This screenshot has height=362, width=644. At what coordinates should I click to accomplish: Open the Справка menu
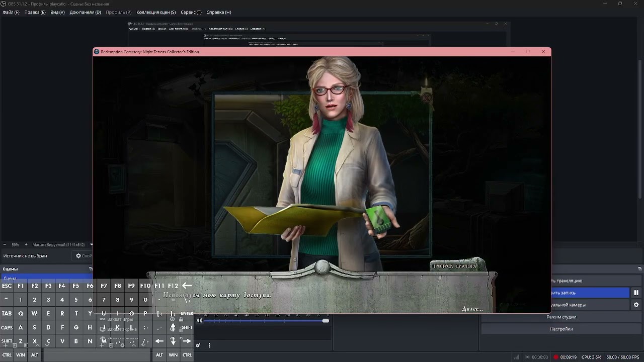pos(219,12)
